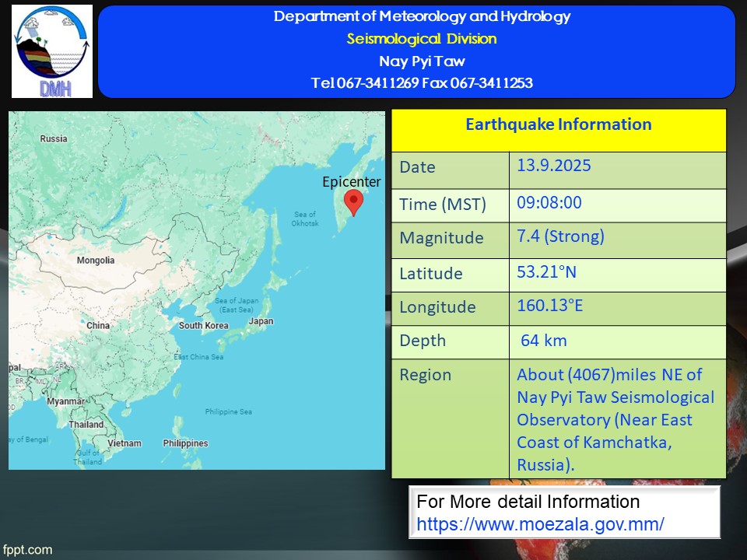Click the 'South Korea' map label
747x560 pixels.
(203, 326)
